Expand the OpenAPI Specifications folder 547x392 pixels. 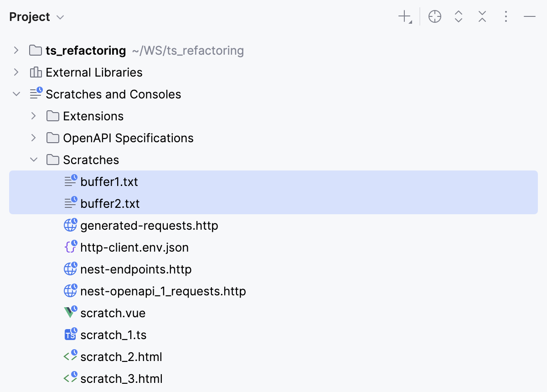pos(33,138)
